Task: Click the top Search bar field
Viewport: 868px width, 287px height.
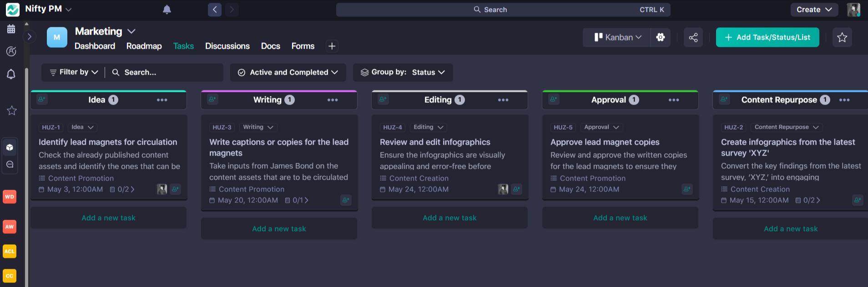Action: click(503, 10)
